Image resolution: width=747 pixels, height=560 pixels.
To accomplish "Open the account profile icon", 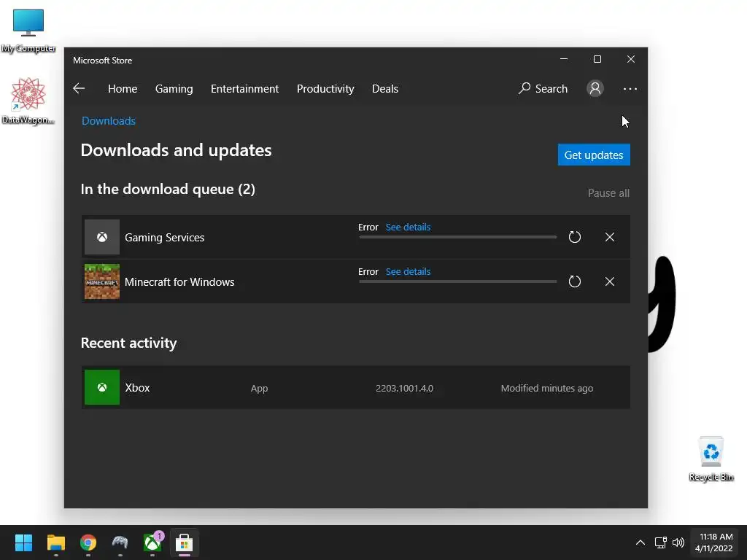I will pyautogui.click(x=595, y=88).
